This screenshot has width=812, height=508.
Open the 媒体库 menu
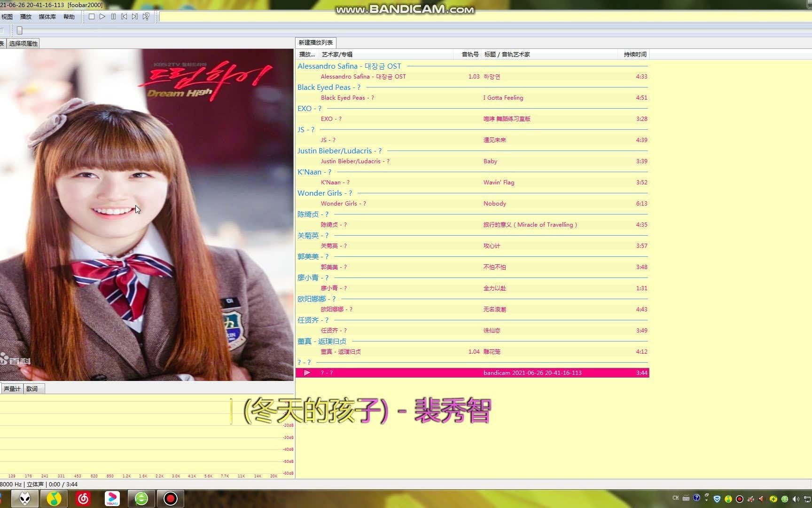(47, 16)
